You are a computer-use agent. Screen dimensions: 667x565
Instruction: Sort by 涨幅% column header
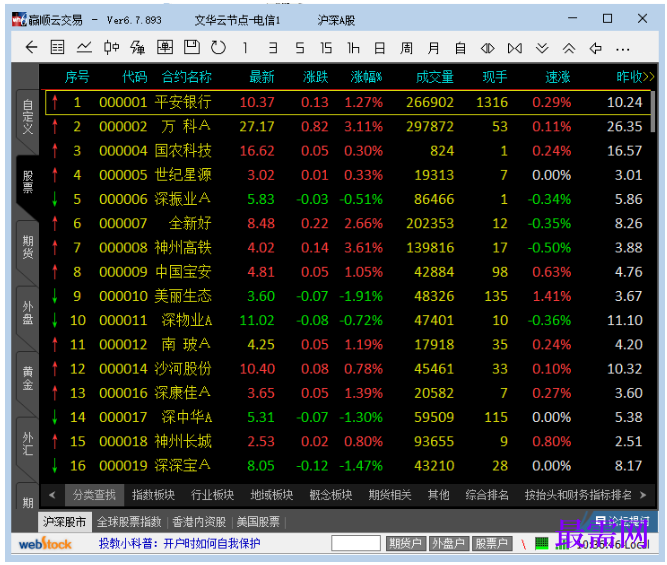tap(366, 77)
